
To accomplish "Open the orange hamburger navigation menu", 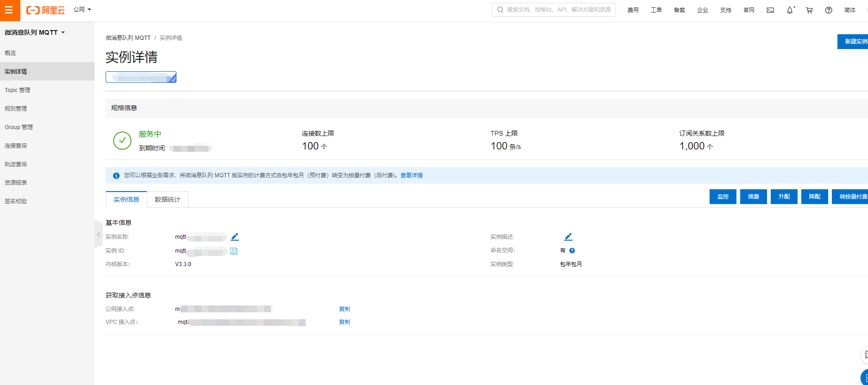I will 10,10.
